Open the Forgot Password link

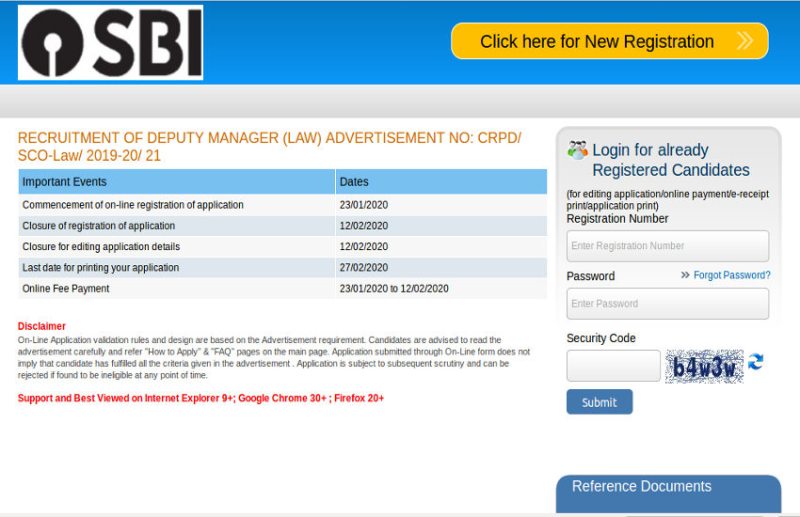(732, 275)
